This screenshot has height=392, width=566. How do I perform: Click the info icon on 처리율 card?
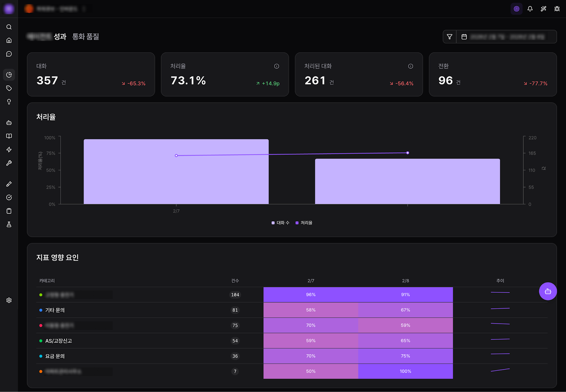[x=277, y=66]
